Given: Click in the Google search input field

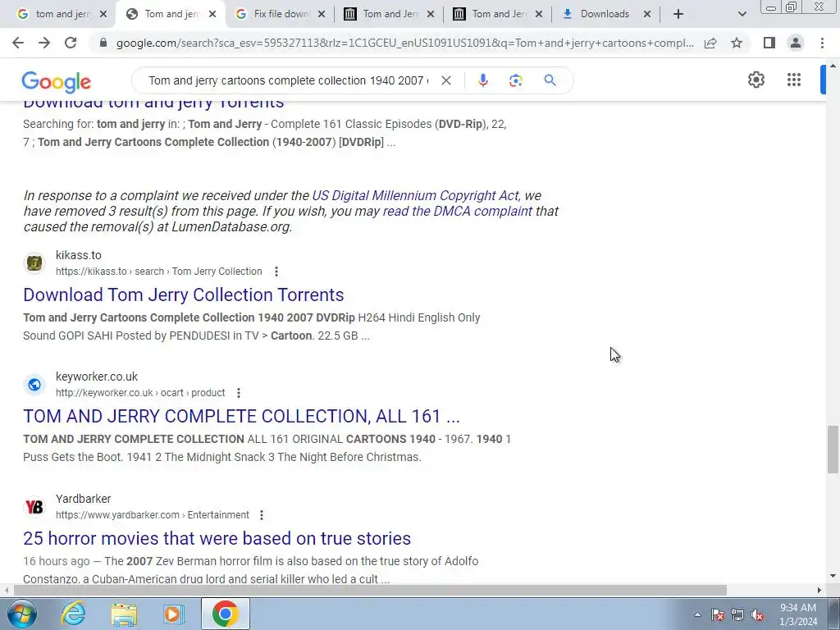Looking at the screenshot, I should (288, 80).
